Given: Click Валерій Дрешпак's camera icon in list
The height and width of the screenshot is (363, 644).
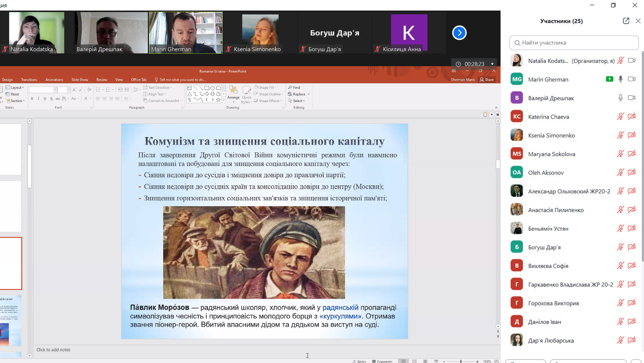Looking at the screenshot, I should coord(632,98).
